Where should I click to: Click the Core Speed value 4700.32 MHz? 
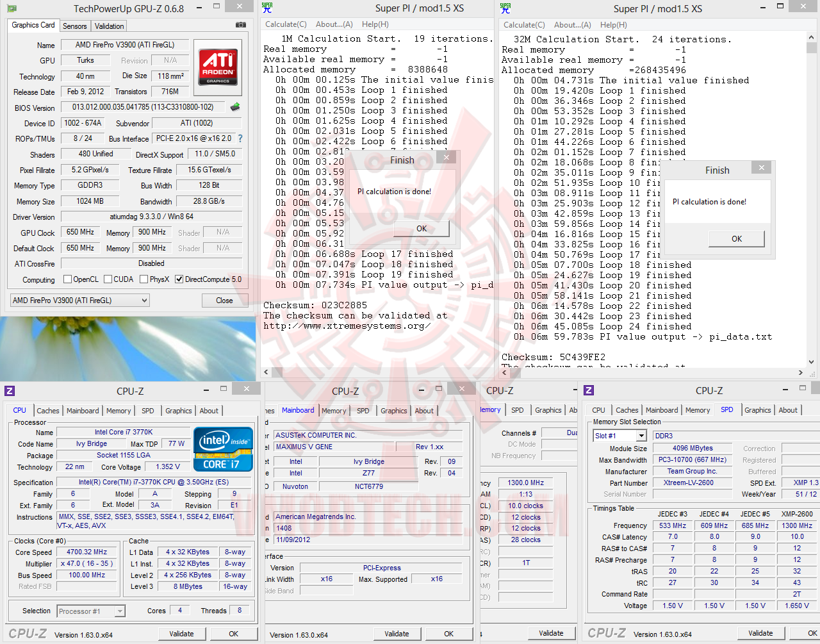tap(87, 552)
